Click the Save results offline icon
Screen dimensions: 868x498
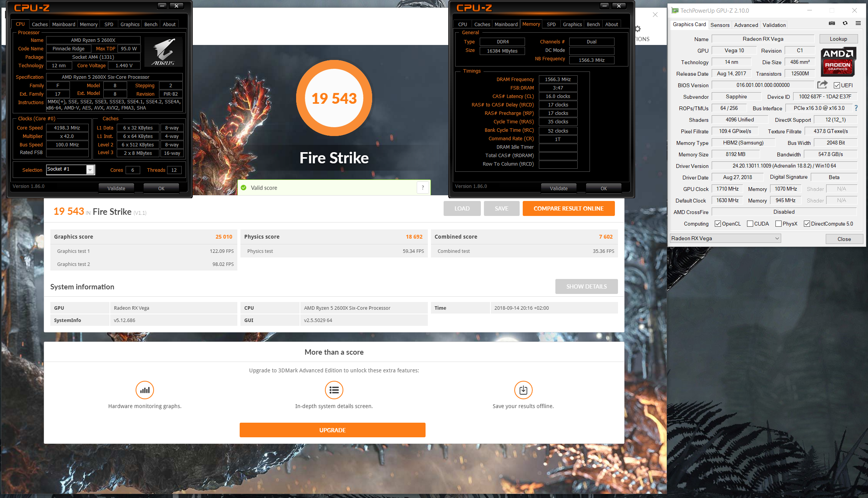coord(523,390)
